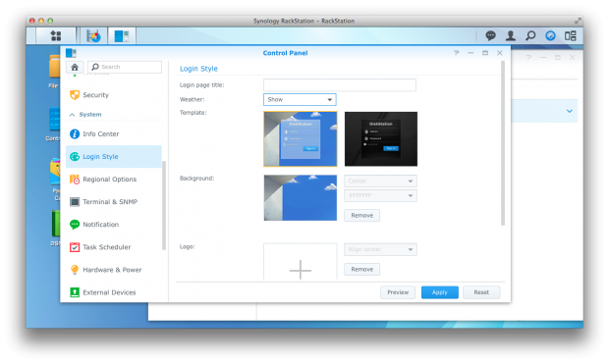Open the user options icon
609x364 pixels.
(x=511, y=35)
